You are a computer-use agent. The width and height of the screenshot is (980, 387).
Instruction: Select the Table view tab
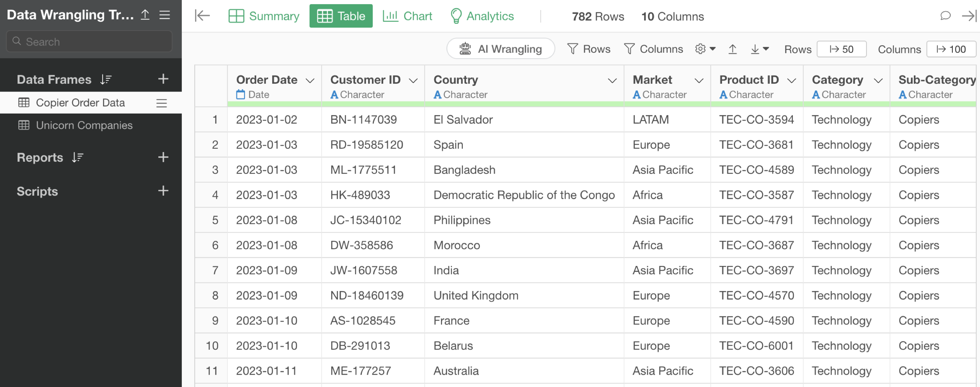coord(341,16)
